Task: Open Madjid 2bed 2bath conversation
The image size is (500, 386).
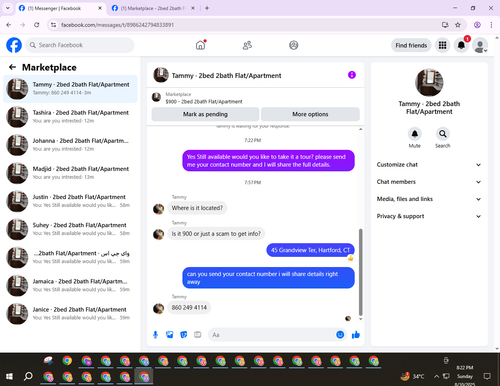Action: [70, 173]
